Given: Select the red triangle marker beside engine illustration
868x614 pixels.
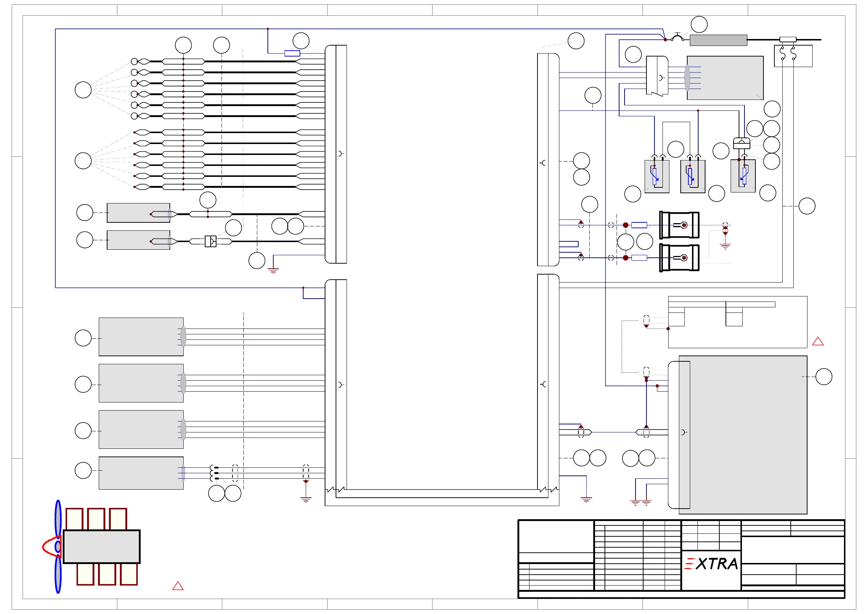Looking at the screenshot, I should coord(178,586).
